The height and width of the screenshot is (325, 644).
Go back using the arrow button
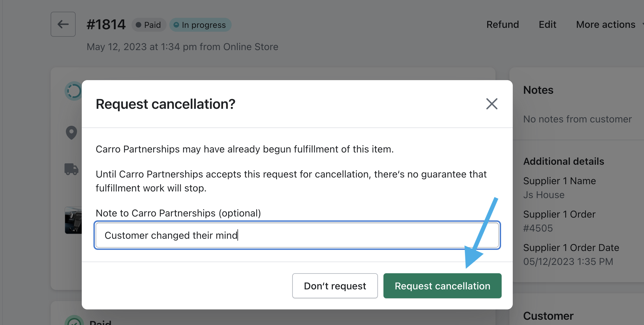point(63,24)
